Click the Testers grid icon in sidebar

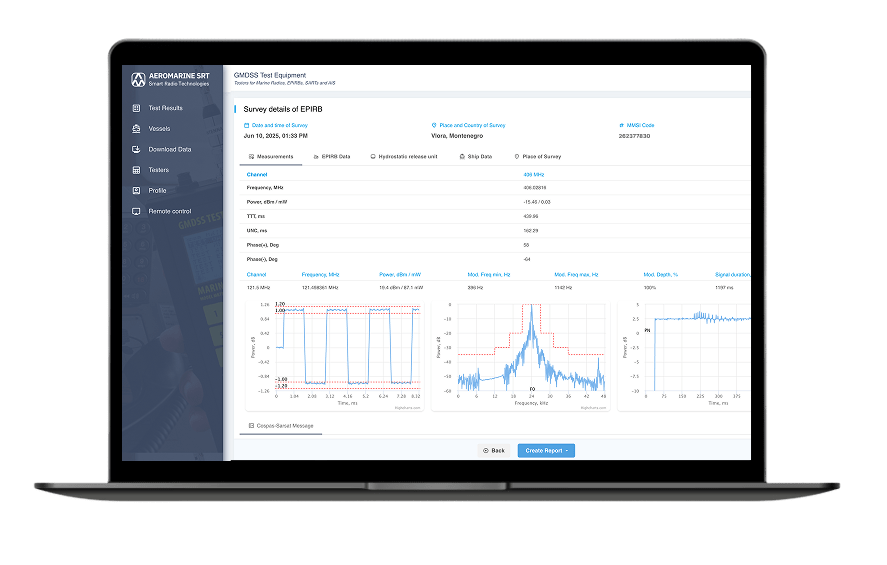pyautogui.click(x=136, y=170)
